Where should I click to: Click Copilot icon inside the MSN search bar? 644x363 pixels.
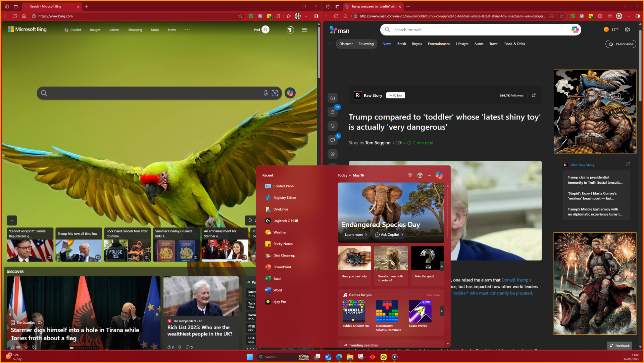(575, 30)
